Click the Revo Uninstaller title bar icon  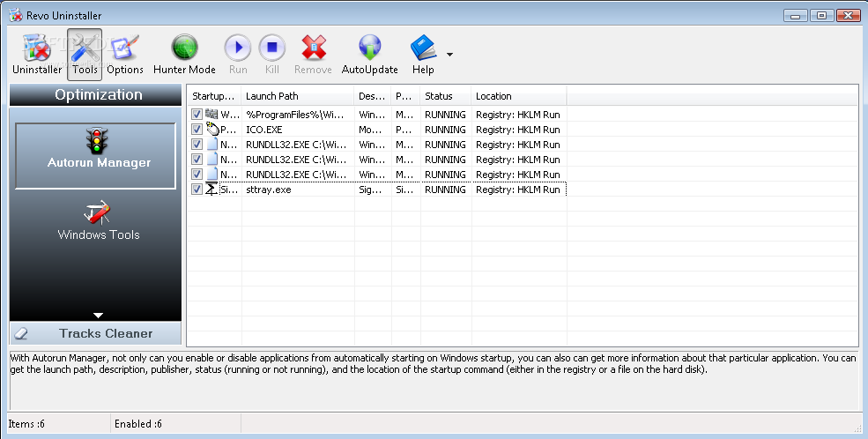click(16, 15)
